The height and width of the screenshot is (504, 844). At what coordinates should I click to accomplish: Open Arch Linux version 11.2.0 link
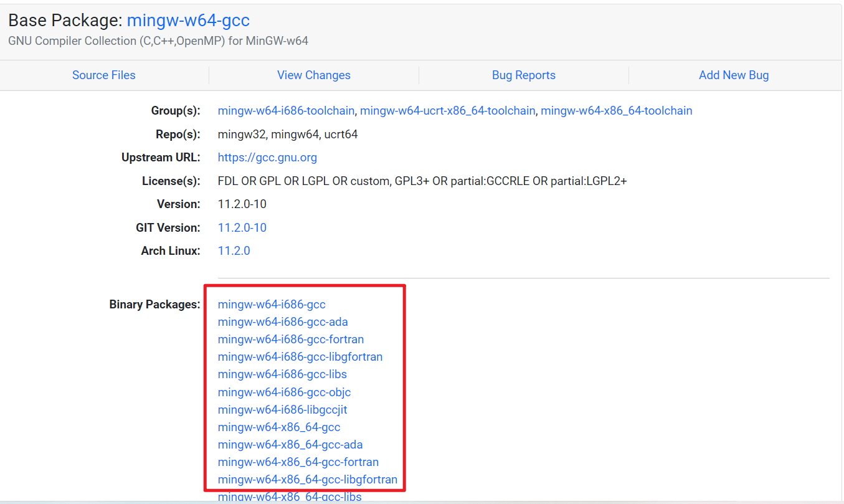pos(234,251)
